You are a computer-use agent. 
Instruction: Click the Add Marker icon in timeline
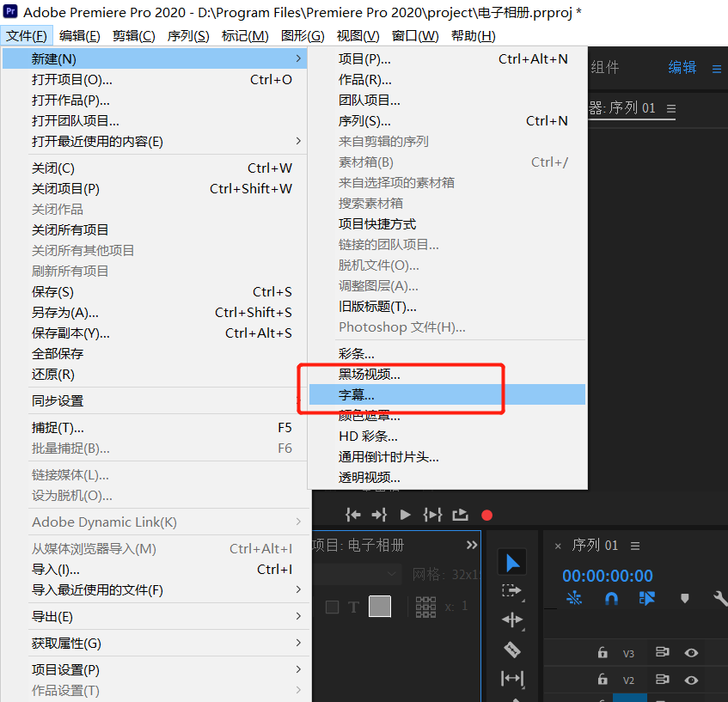[685, 598]
